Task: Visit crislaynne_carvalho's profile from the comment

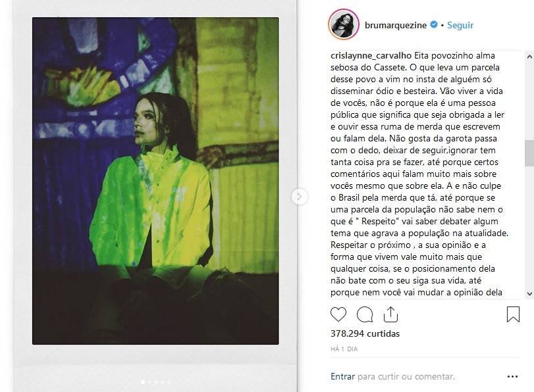Action: pos(371,55)
